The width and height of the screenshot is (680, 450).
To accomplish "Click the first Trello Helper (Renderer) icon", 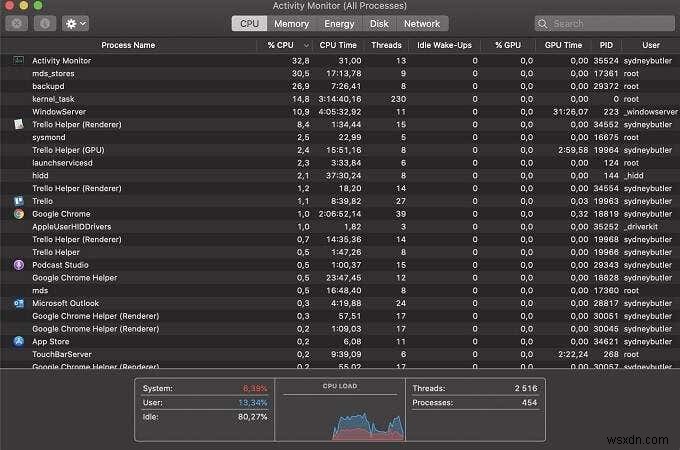I will pos(19,124).
